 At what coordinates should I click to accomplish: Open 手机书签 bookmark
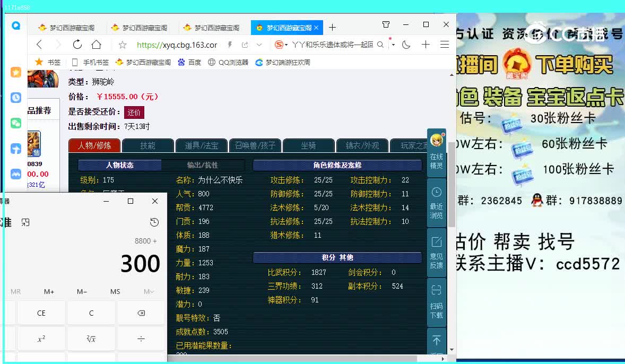coord(90,62)
